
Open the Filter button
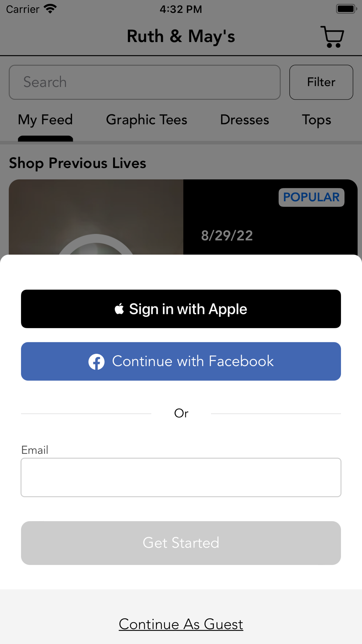point(321,82)
